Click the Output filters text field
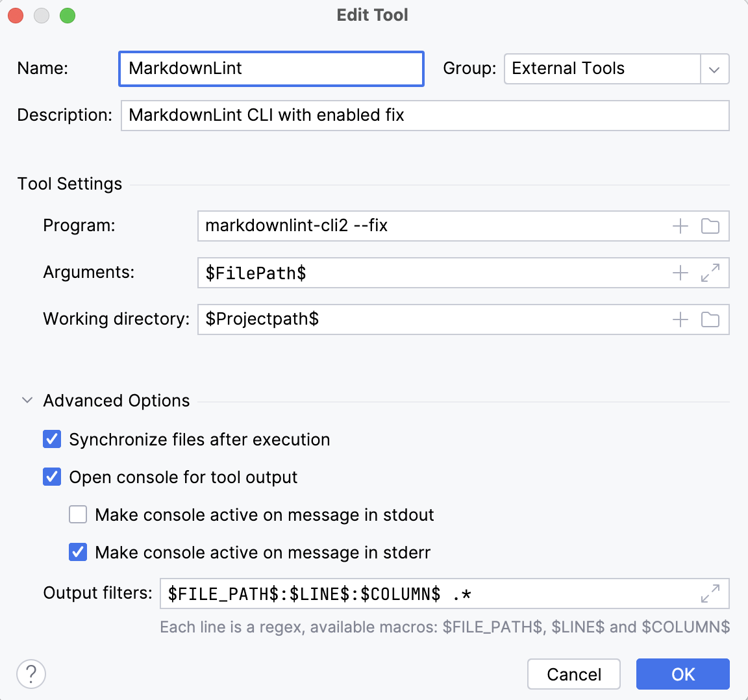This screenshot has height=700, width=748. click(x=429, y=594)
